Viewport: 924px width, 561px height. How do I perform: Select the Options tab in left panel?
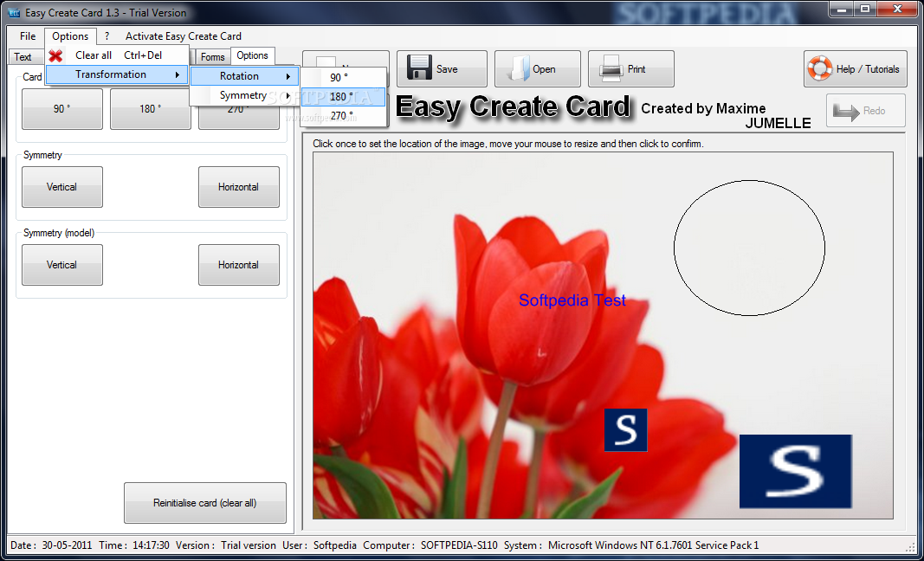(252, 55)
